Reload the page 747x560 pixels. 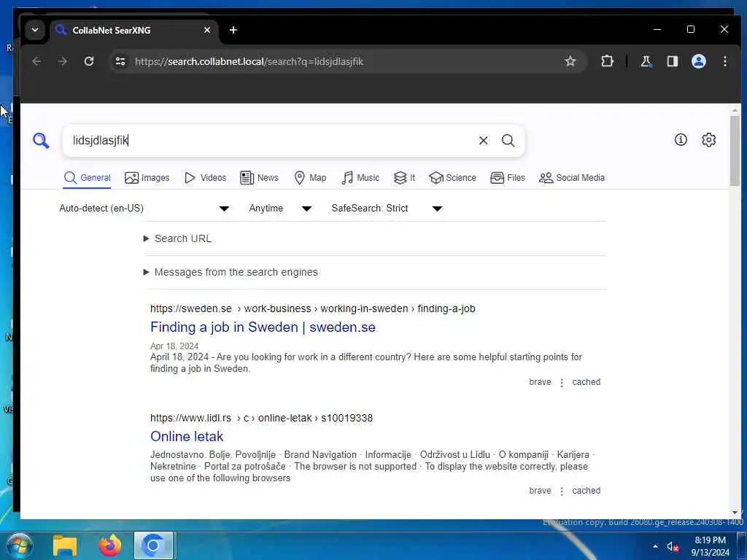coord(89,61)
